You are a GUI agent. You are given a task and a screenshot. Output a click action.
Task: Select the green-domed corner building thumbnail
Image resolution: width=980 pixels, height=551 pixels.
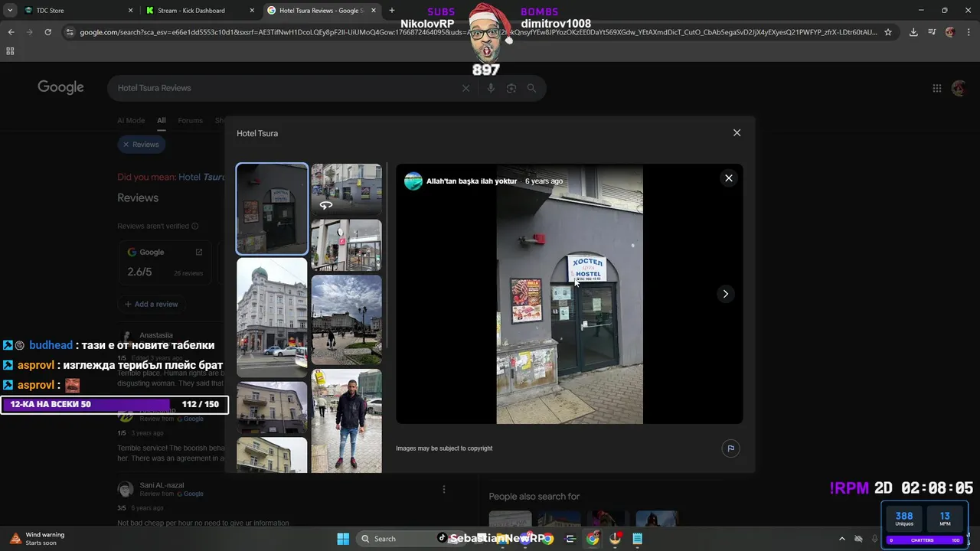coord(272,318)
